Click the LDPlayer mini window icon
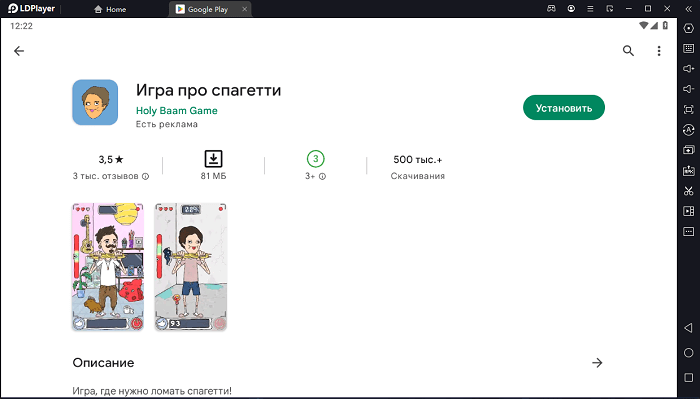Viewport: 700px width, 399px height. (x=609, y=8)
